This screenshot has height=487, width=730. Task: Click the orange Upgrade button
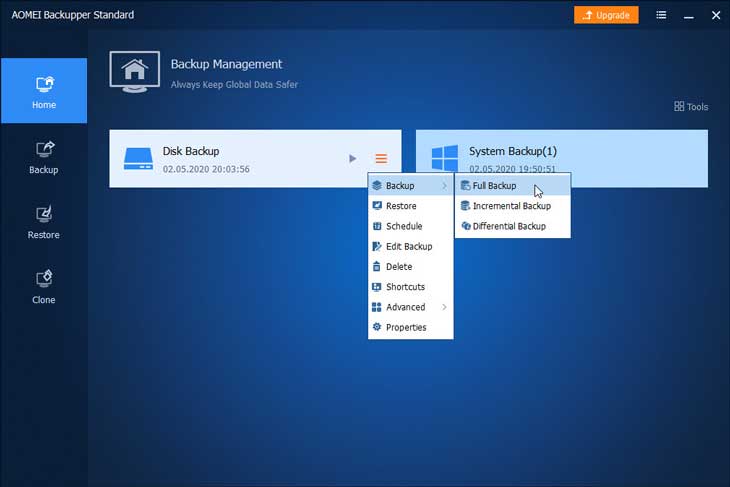(606, 15)
